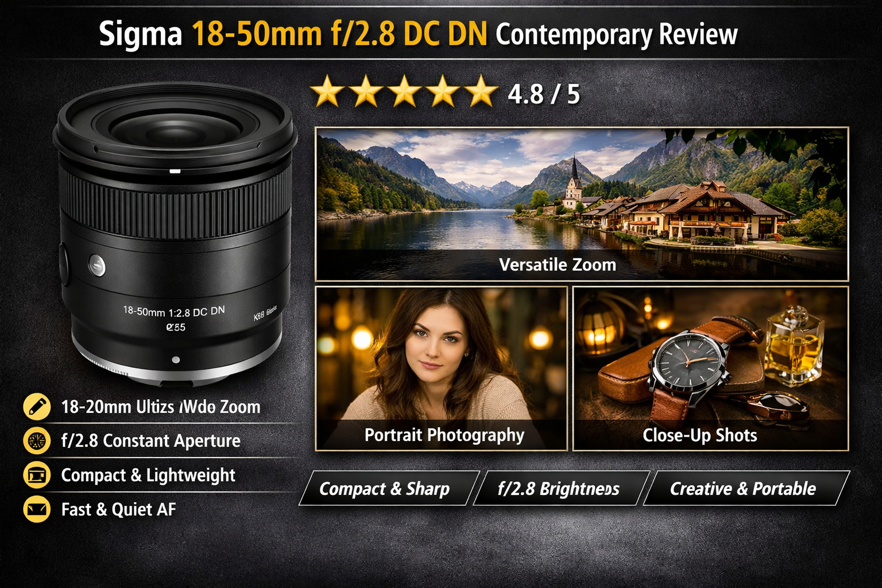
Task: Click the Compact & Lightweight text
Action: point(148,475)
